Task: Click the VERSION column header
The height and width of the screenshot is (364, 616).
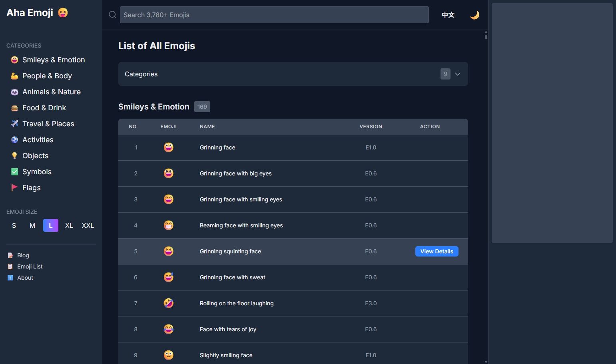Action: click(371, 127)
